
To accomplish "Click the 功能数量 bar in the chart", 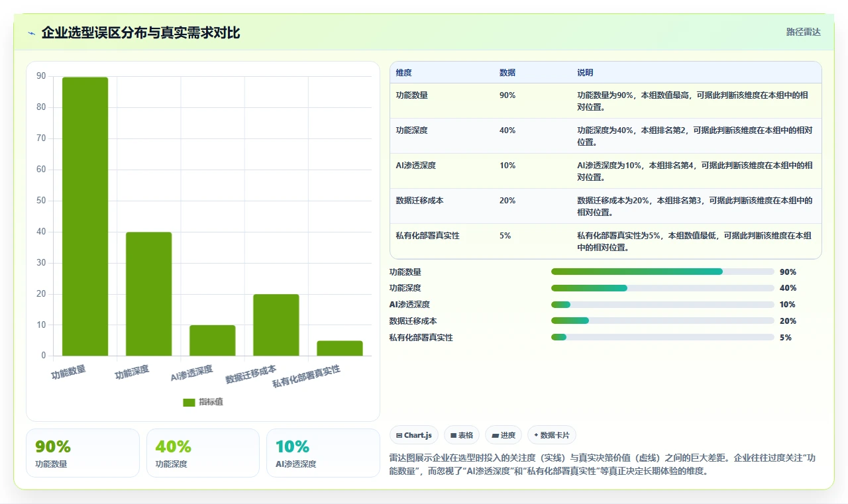I will pyautogui.click(x=85, y=217).
